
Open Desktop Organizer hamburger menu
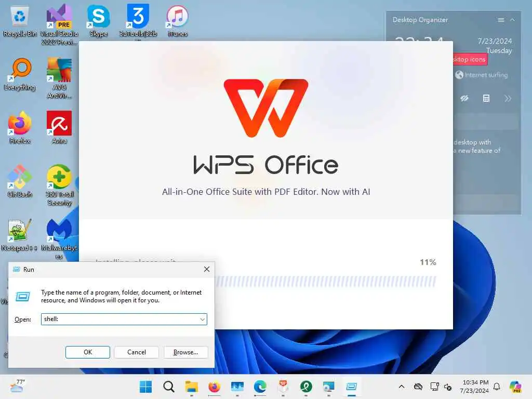click(501, 20)
